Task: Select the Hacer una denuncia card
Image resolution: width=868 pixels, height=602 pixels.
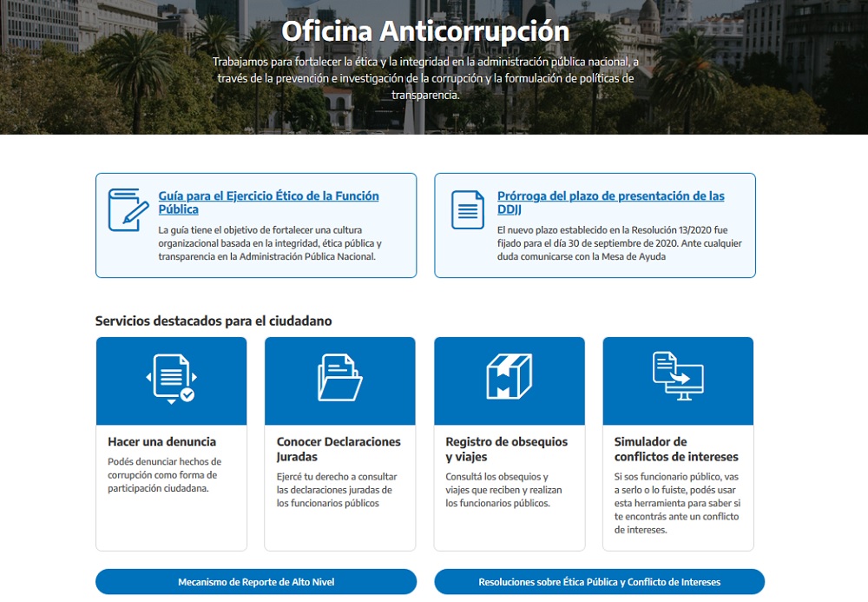Action: (171, 443)
